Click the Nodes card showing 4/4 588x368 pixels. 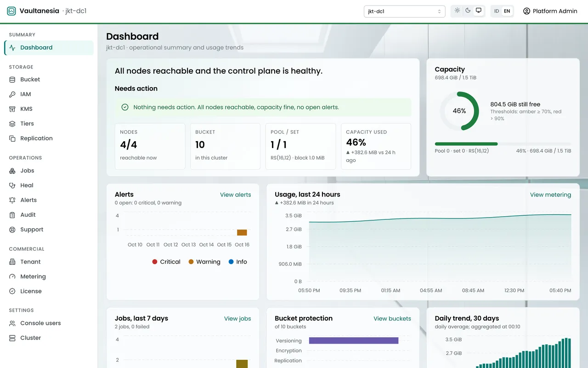pos(150,146)
